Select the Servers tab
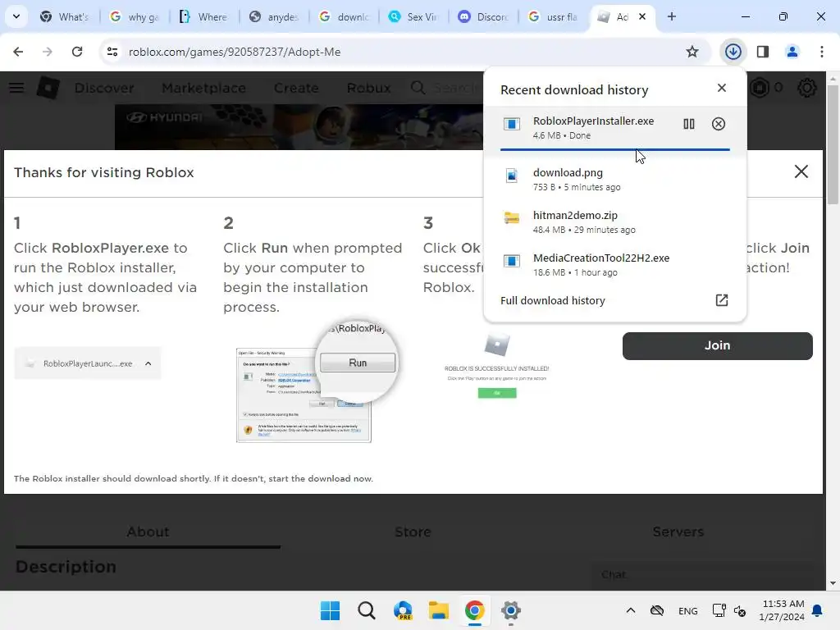The image size is (840, 630). 678,532
